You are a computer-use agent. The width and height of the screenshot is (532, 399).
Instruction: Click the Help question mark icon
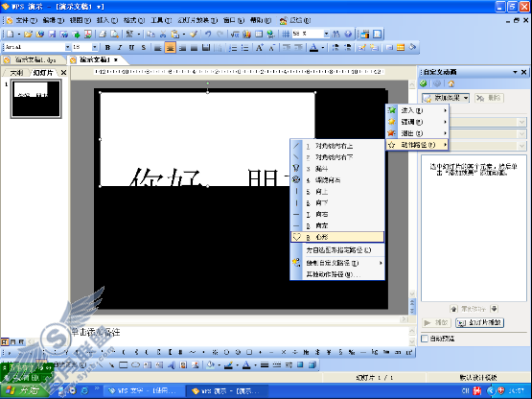[348, 34]
